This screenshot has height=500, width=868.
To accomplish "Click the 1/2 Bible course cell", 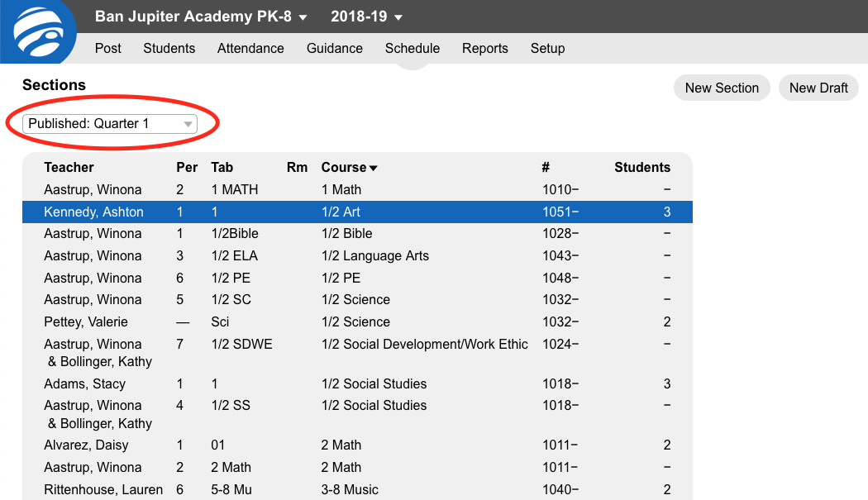I will point(346,234).
